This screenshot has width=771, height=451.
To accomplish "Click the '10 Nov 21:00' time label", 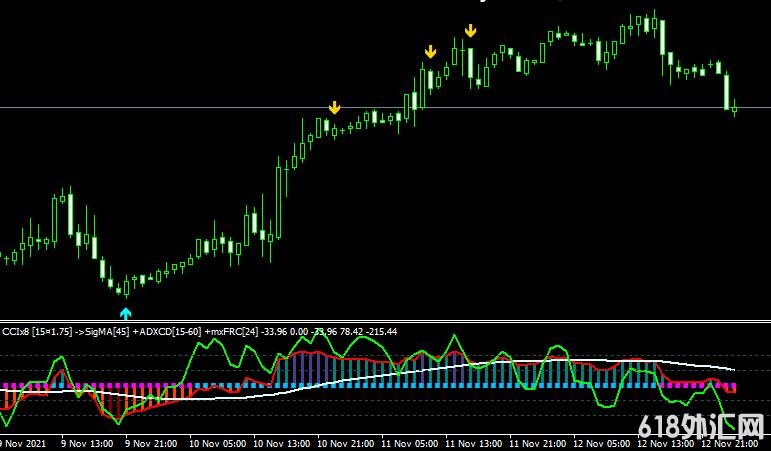I will (346, 444).
